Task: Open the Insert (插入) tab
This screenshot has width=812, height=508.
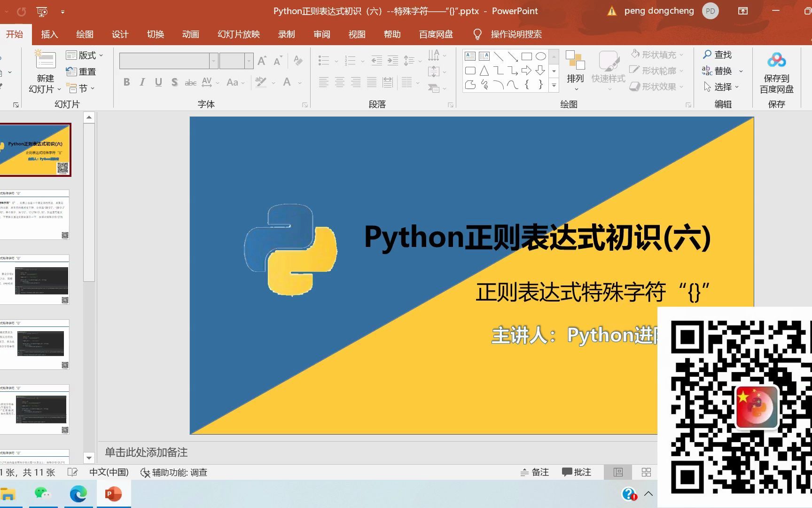Action: (49, 34)
